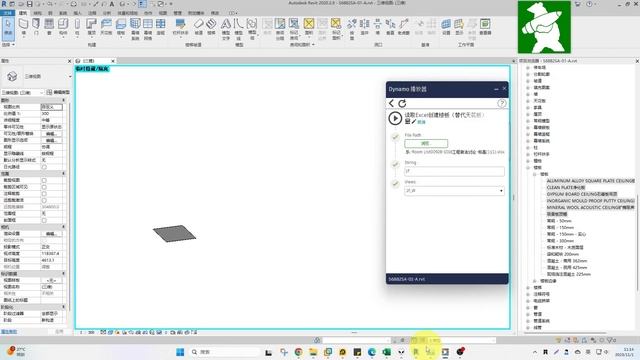This screenshot has height=360, width=640.
Task: Select the Ramp tool in the ribbon
Action: tap(198, 27)
